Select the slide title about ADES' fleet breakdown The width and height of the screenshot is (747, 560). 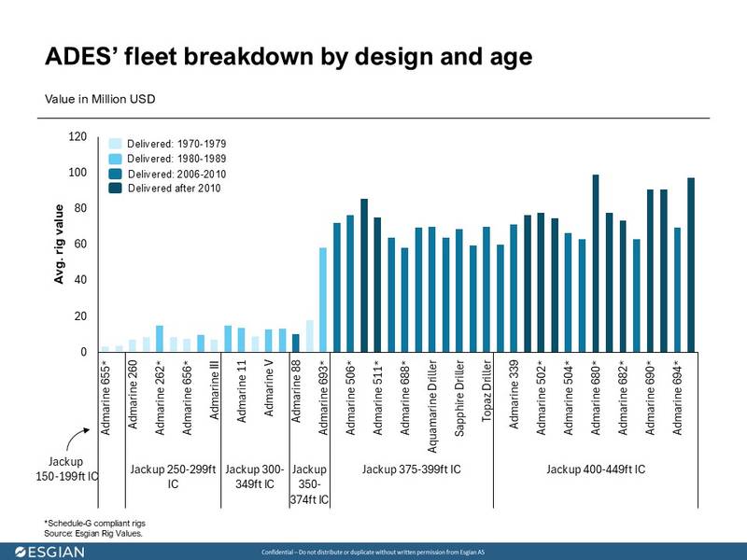click(x=289, y=58)
